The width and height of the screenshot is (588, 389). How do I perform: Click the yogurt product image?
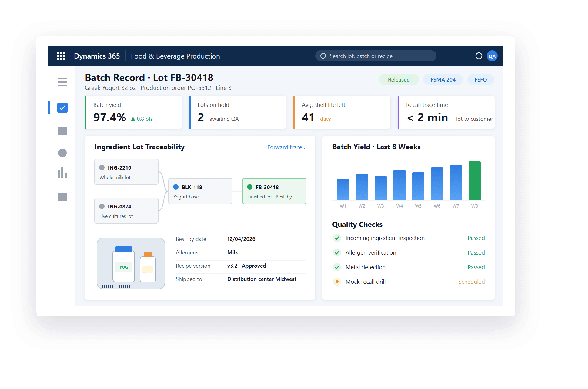click(x=131, y=263)
